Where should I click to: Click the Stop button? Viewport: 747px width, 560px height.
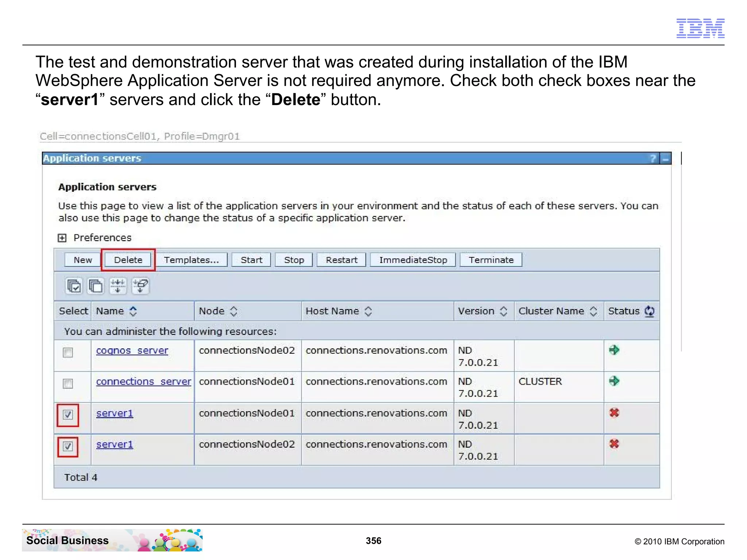(x=294, y=260)
